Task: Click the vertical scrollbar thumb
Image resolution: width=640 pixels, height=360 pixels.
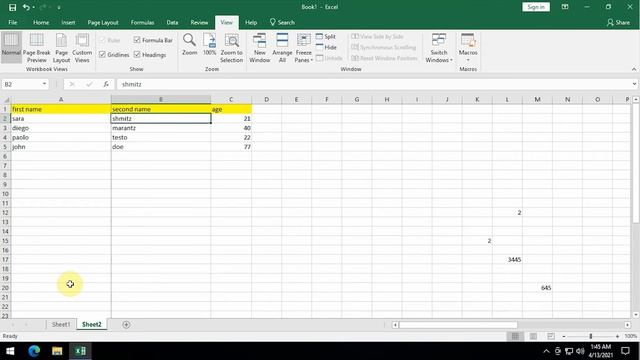Action: tap(636, 162)
